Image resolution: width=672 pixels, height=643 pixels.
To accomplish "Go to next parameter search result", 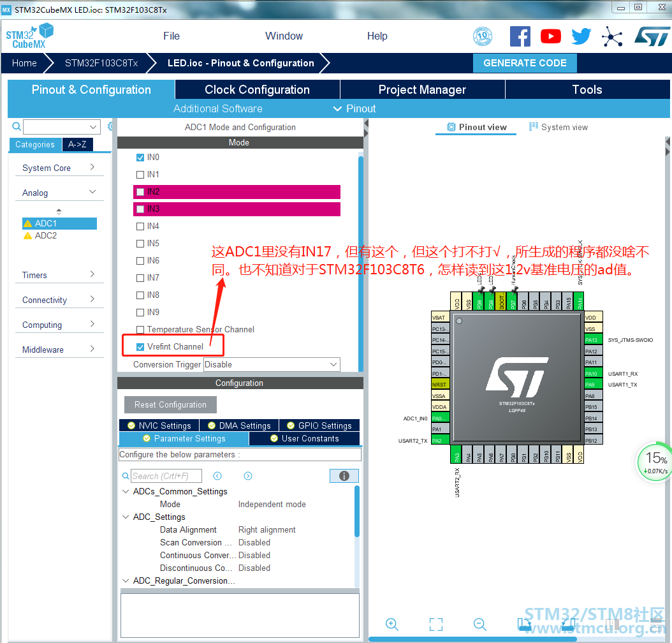I will click(248, 476).
